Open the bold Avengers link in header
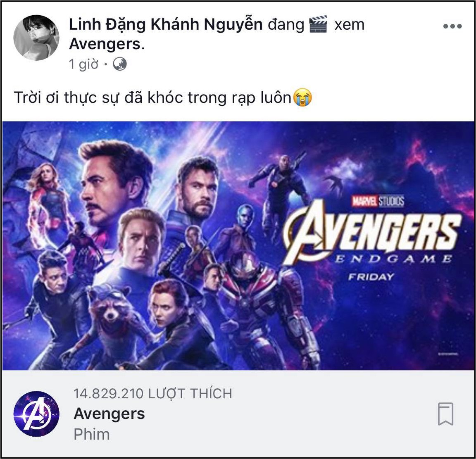Screen dimensions: 476x459 pyautogui.click(x=105, y=44)
